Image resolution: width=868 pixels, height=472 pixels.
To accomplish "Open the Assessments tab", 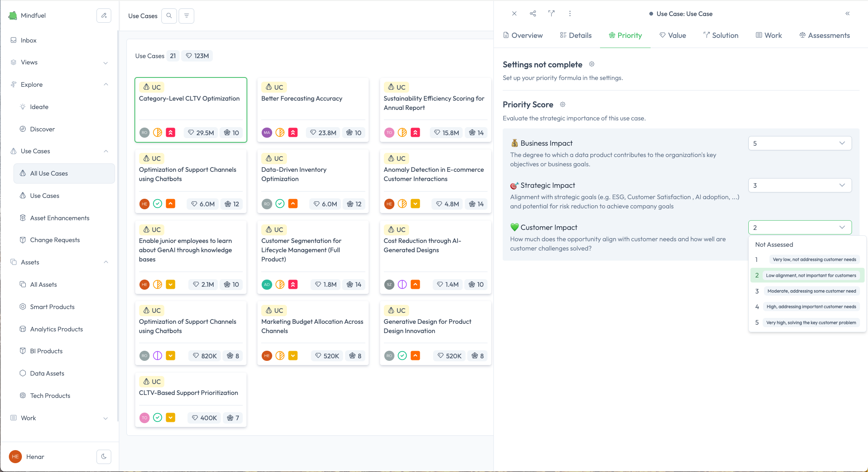I will pyautogui.click(x=824, y=35).
